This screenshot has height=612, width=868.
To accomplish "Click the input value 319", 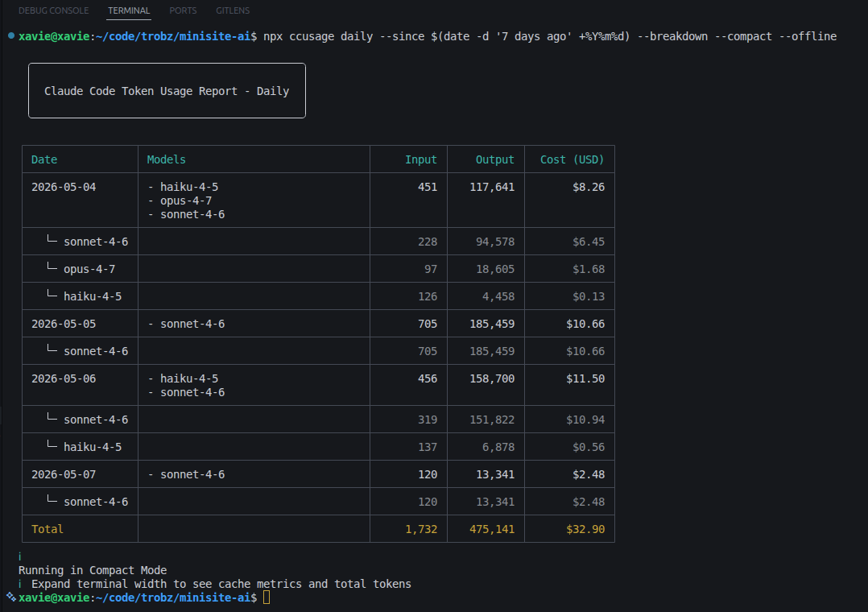I will 428,420.
